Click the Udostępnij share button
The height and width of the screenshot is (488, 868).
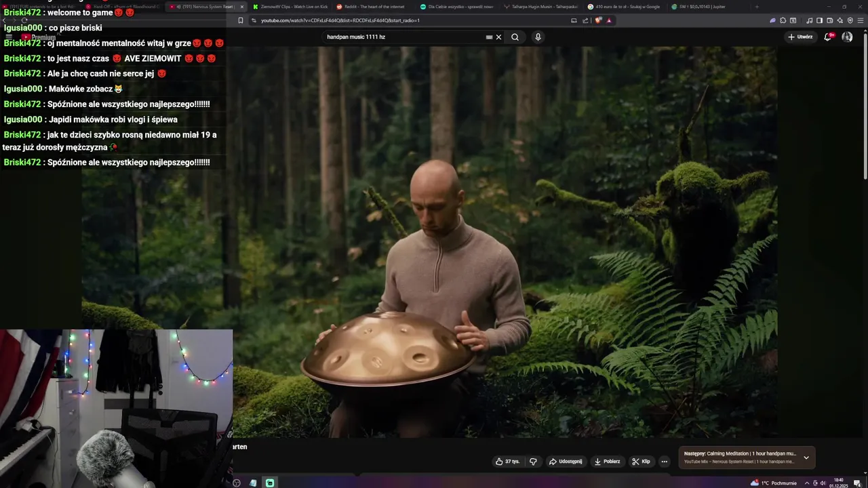[566, 462]
